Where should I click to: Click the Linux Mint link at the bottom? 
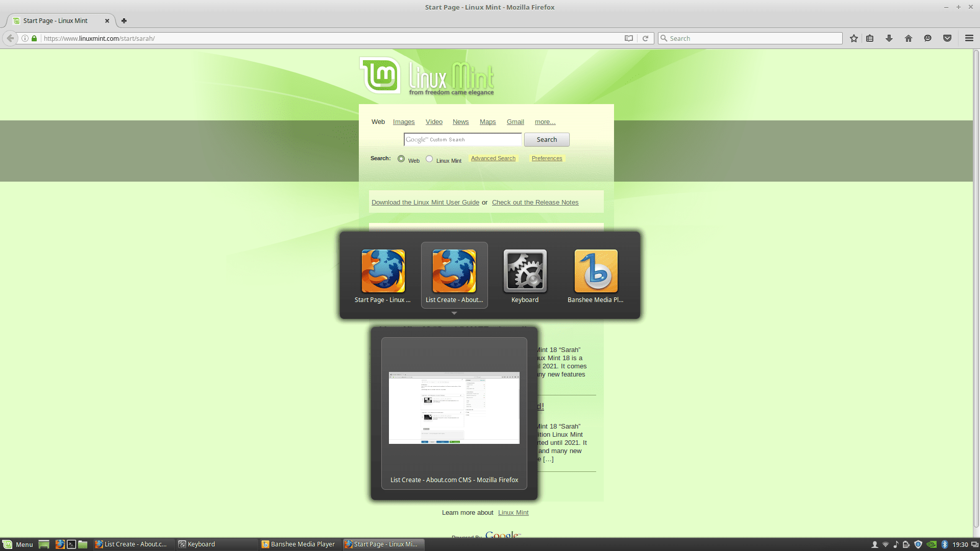pyautogui.click(x=513, y=513)
